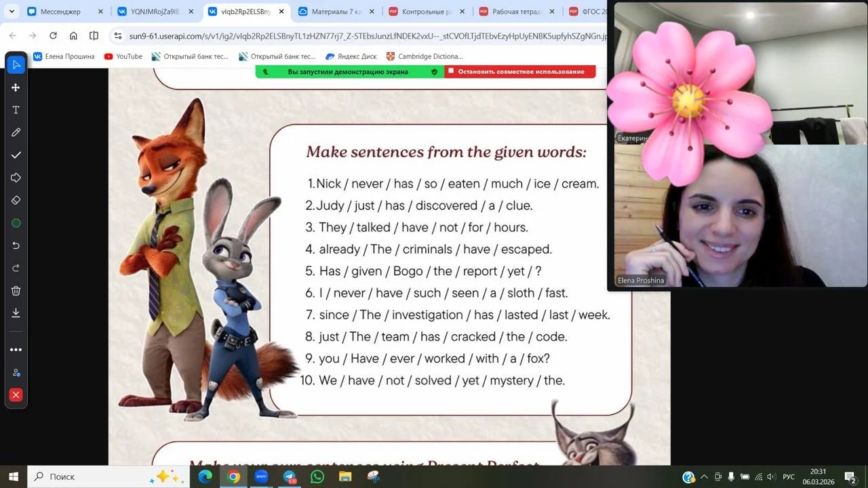
Task: Activate the eraser tool
Action: point(16,200)
